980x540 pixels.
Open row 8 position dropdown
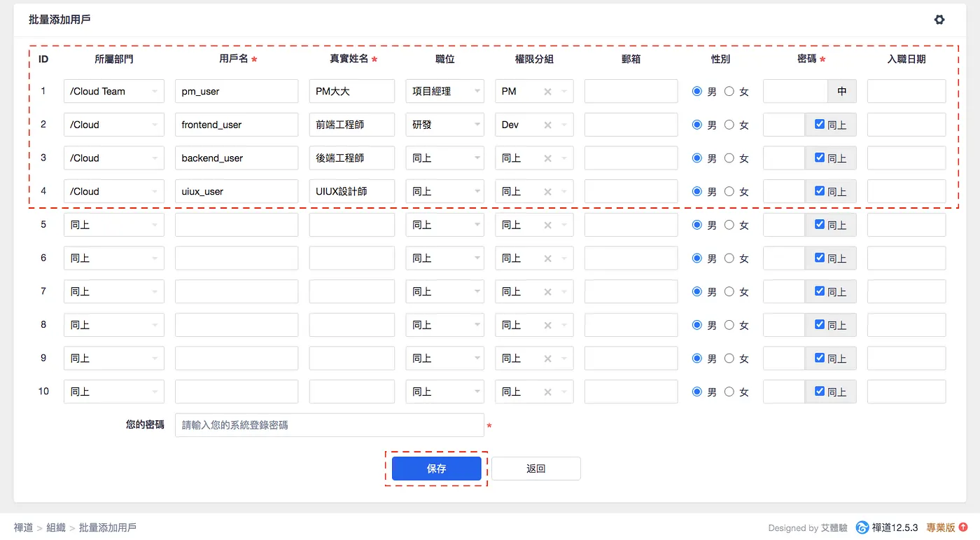coord(444,325)
